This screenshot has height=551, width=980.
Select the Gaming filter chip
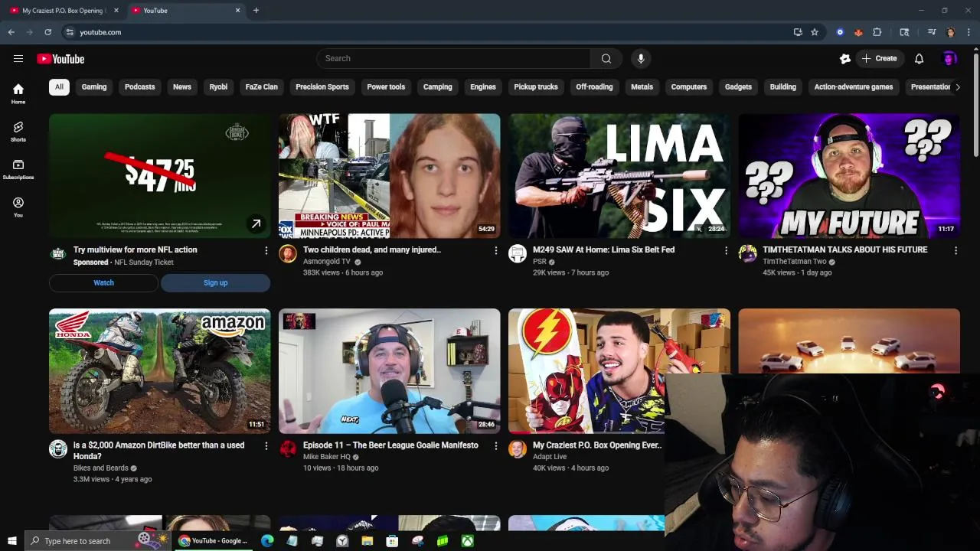[94, 87]
